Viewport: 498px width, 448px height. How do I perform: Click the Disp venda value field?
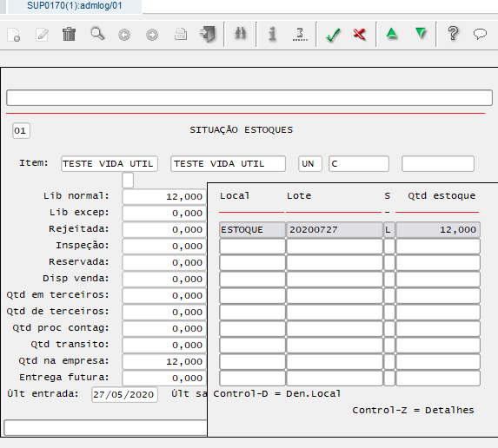(x=164, y=280)
